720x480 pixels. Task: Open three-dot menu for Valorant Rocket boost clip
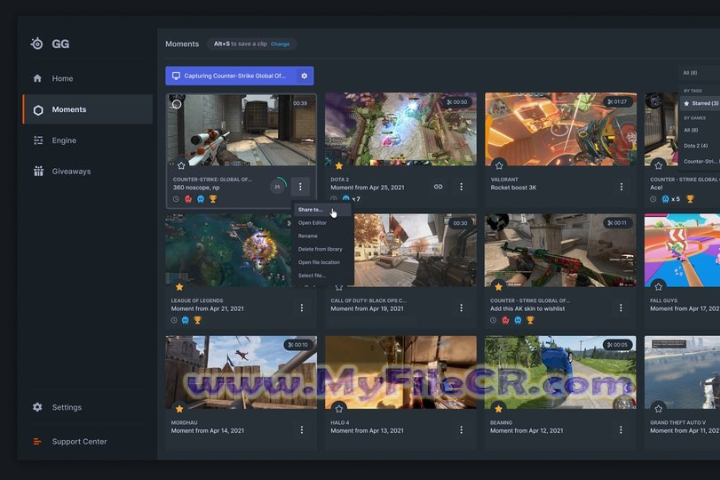621,186
